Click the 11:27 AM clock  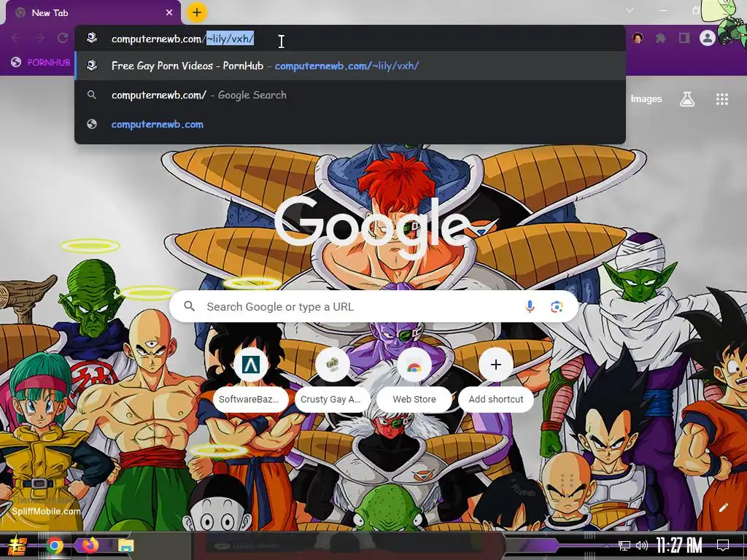(679, 545)
